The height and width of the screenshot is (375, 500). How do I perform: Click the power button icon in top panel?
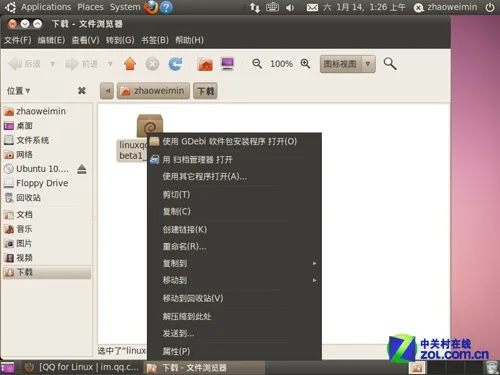tap(490, 7)
